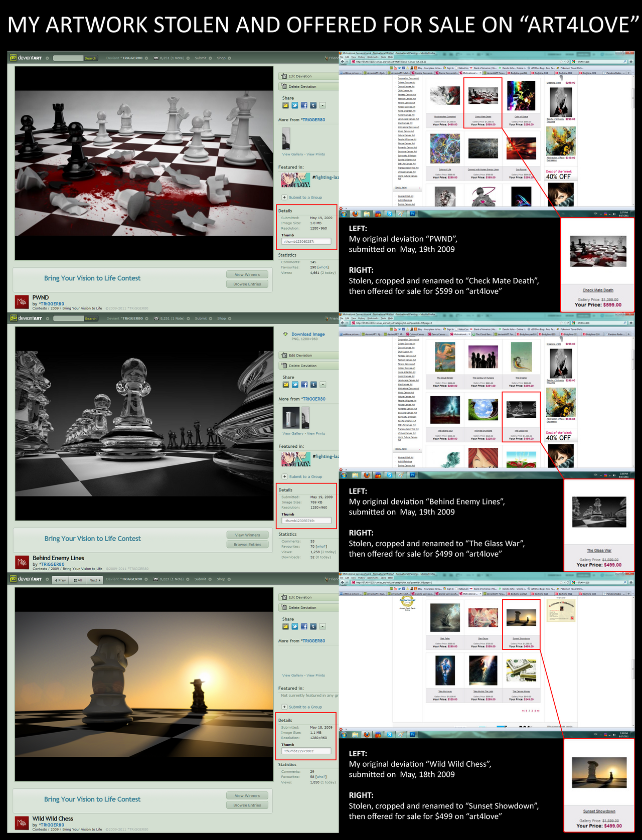Click red avatar icon beside PWND title
642x840 pixels.
tap(22, 302)
